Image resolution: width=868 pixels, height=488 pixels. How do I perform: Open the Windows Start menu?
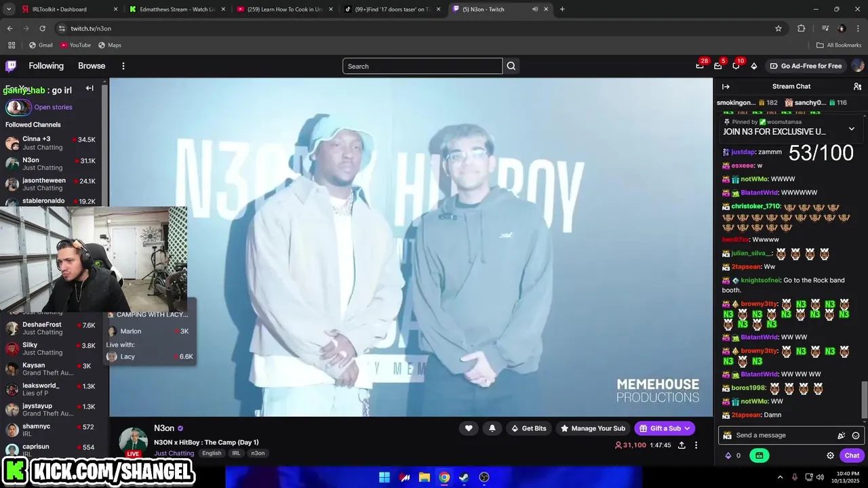click(384, 477)
